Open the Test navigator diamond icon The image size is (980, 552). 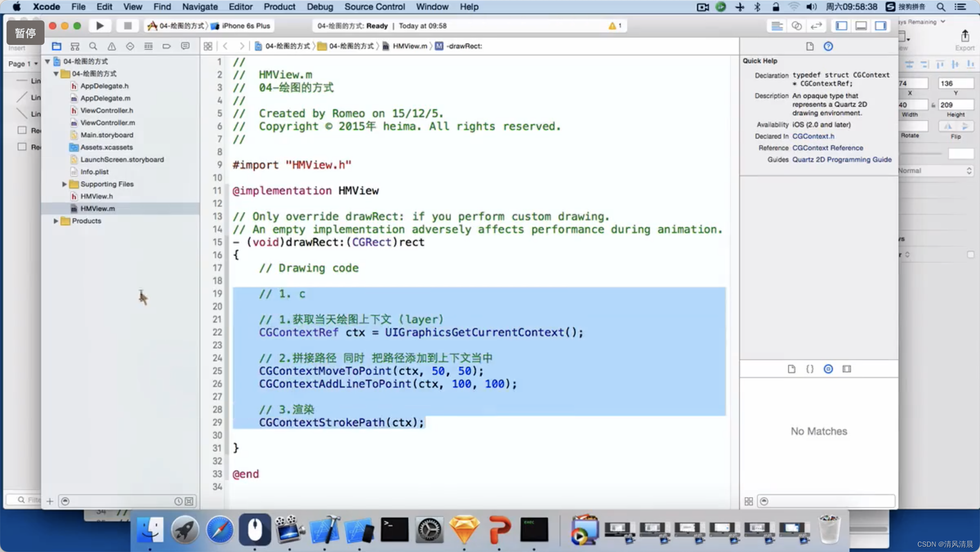tap(130, 46)
